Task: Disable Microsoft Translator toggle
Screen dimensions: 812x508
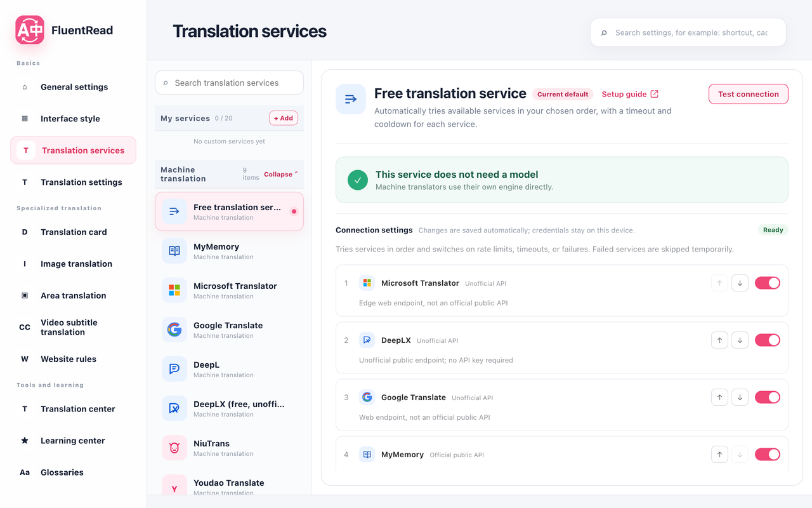Action: point(768,283)
